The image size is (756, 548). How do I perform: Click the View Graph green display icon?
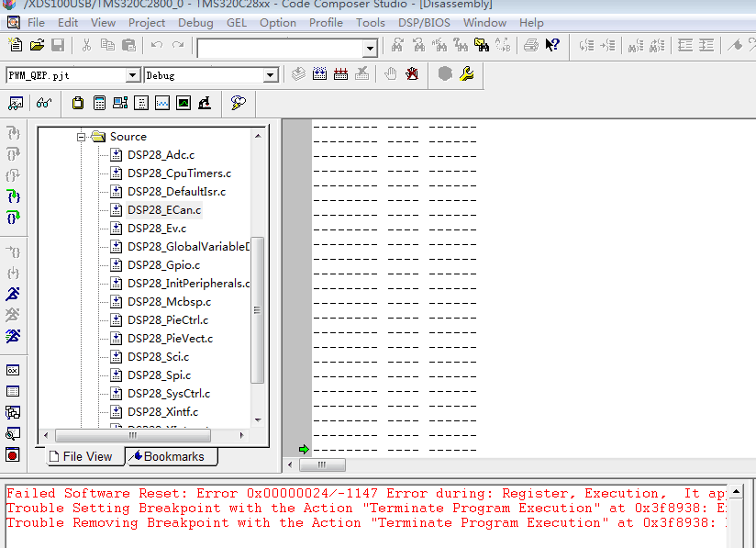pyautogui.click(x=183, y=103)
